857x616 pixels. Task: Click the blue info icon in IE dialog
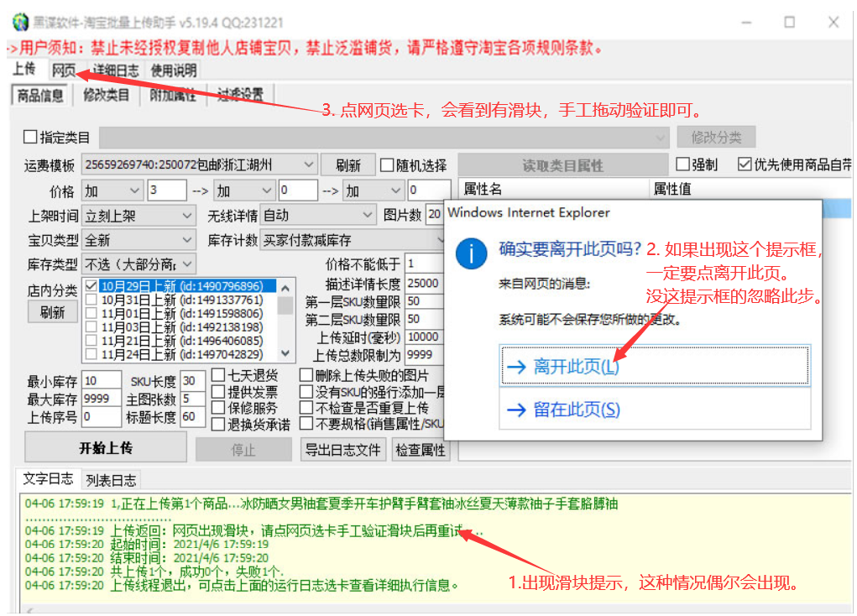pos(471,253)
